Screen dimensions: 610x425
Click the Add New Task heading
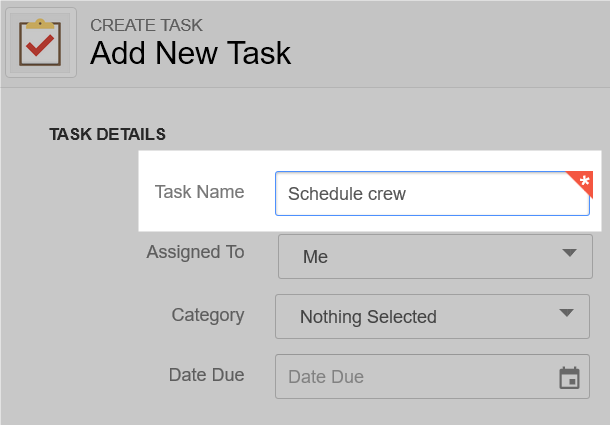[x=191, y=53]
